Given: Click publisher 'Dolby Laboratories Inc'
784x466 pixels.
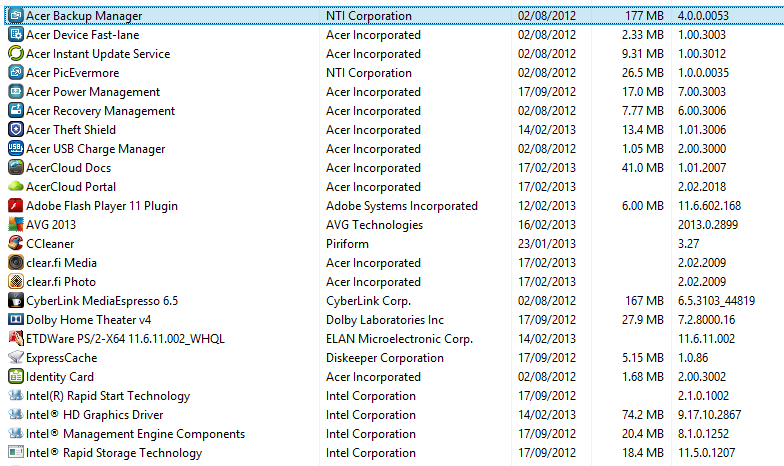Looking at the screenshot, I should pyautogui.click(x=385, y=320).
